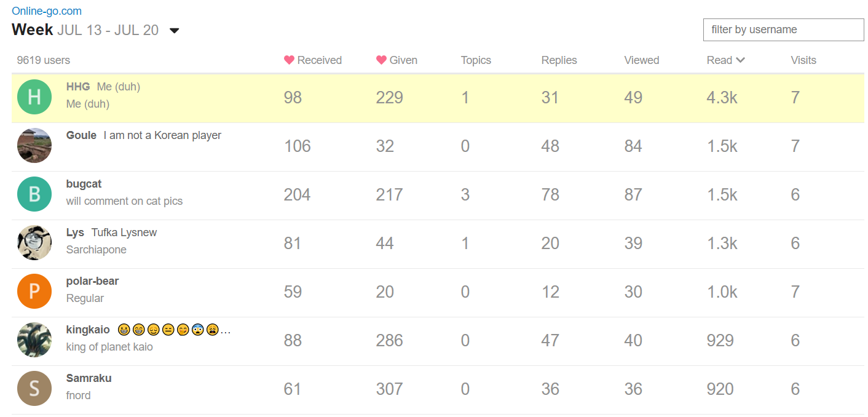Click bugcat's teal B avatar
This screenshot has width=868, height=417.
(34, 194)
